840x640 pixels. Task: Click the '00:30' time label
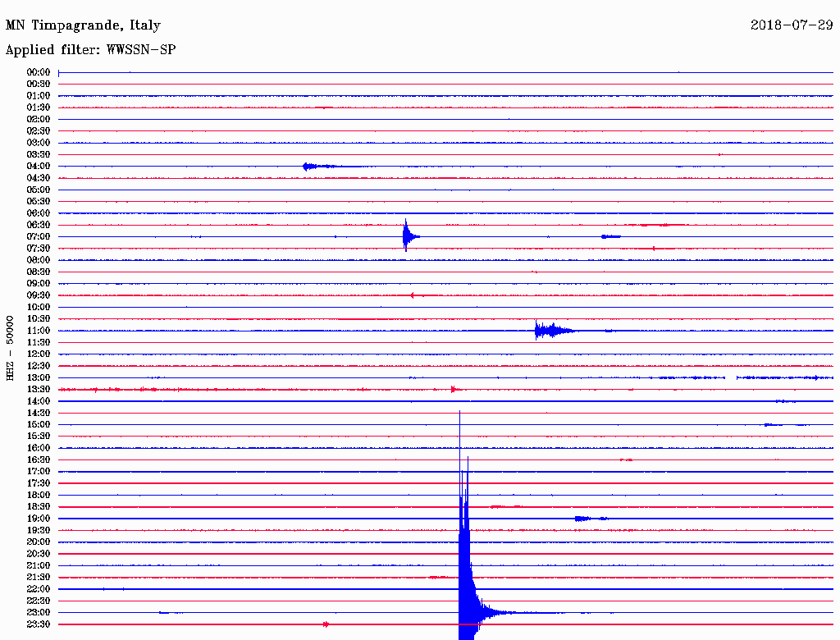coord(39,85)
